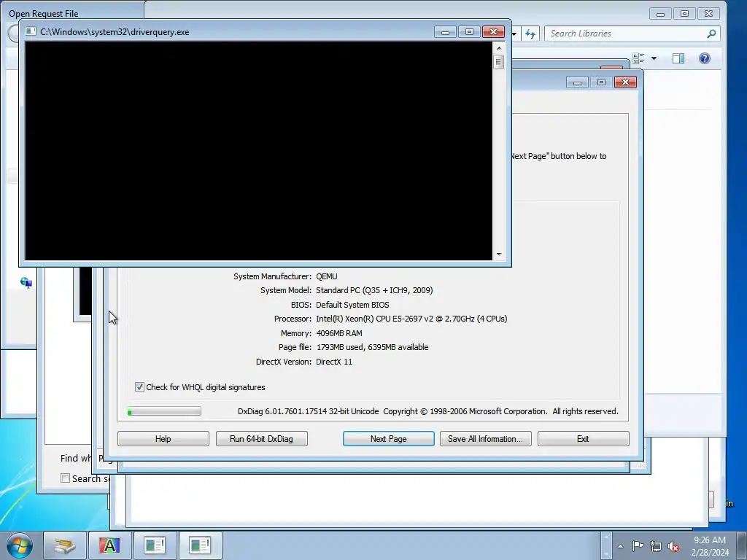Click the Change your view icon
This screenshot has width=747, height=560.
(x=639, y=58)
